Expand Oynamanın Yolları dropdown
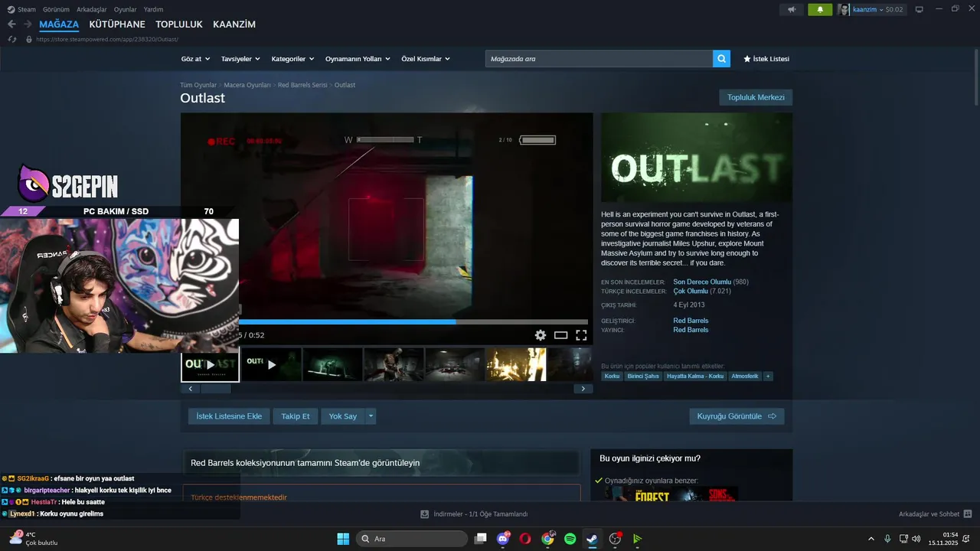Screen dimensions: 980x551 tap(358, 59)
